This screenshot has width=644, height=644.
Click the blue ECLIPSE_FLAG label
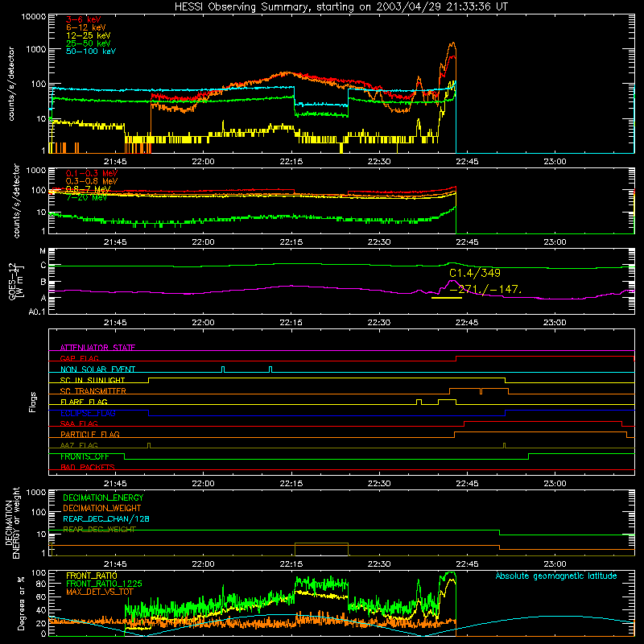click(x=88, y=413)
